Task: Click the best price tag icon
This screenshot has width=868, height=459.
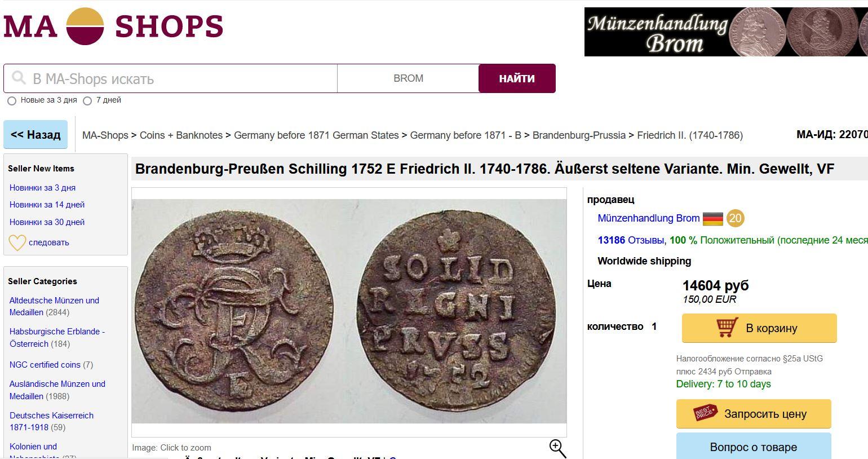Action: (x=705, y=413)
